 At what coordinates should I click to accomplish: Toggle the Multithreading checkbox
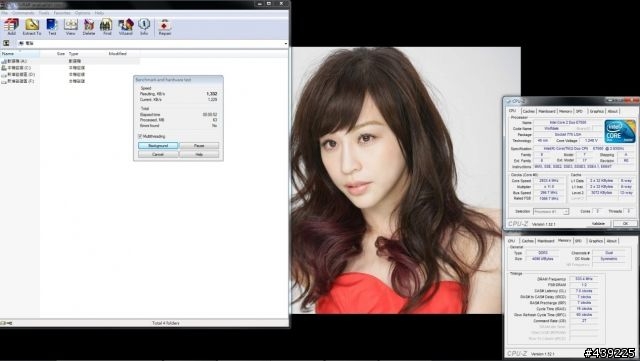[140, 136]
